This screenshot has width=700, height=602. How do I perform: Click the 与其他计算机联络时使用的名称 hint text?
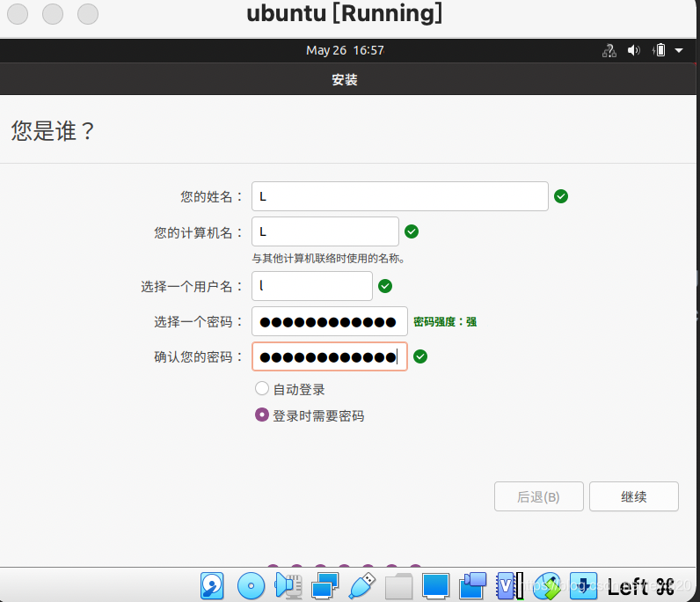329,259
